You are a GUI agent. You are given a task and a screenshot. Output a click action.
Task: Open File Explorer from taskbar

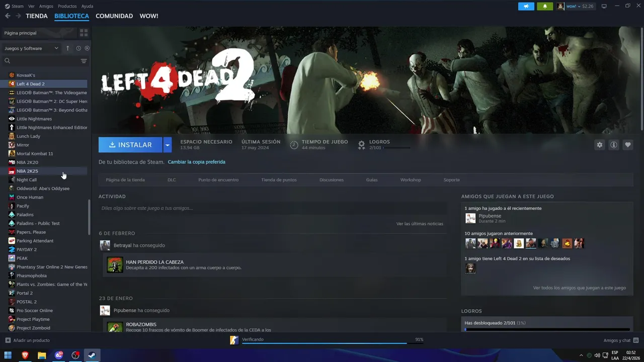(x=42, y=355)
